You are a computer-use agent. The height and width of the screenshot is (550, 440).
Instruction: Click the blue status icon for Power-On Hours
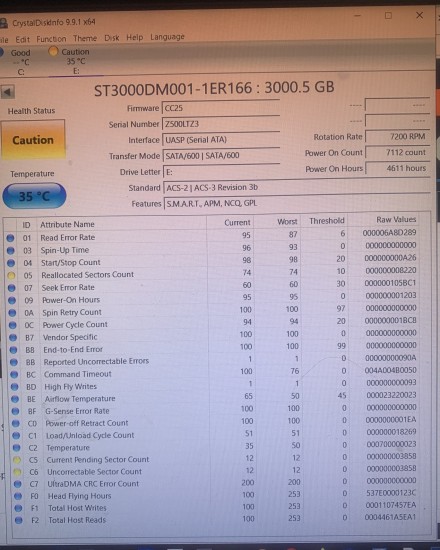tap(12, 300)
